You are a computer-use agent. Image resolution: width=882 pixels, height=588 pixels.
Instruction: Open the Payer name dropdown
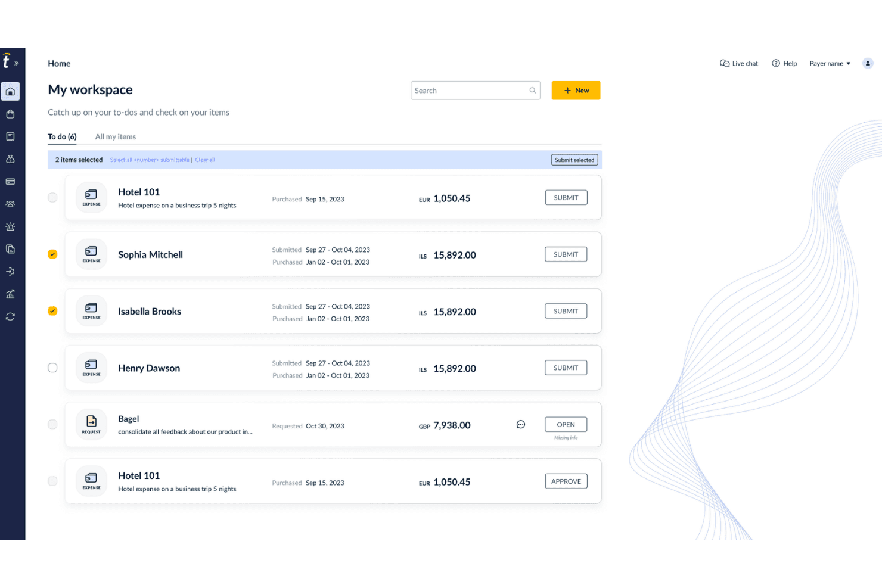point(830,64)
